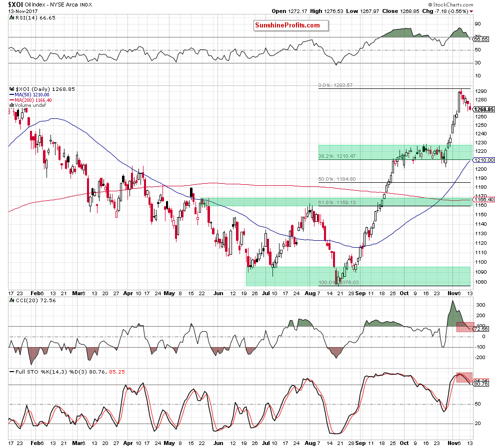Click the stochastic value tag 80.76
This screenshot has height=448, width=495.
pos(481,384)
